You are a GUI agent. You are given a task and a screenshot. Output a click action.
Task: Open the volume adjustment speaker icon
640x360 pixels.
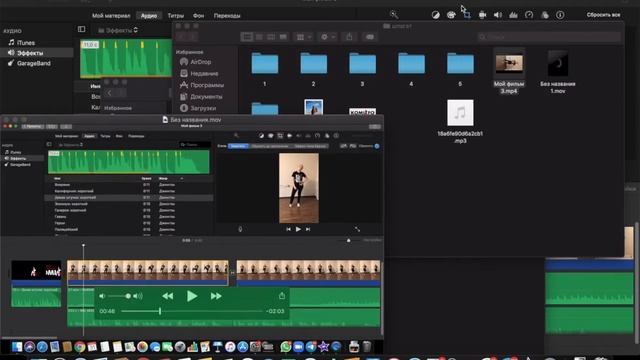tap(498, 15)
